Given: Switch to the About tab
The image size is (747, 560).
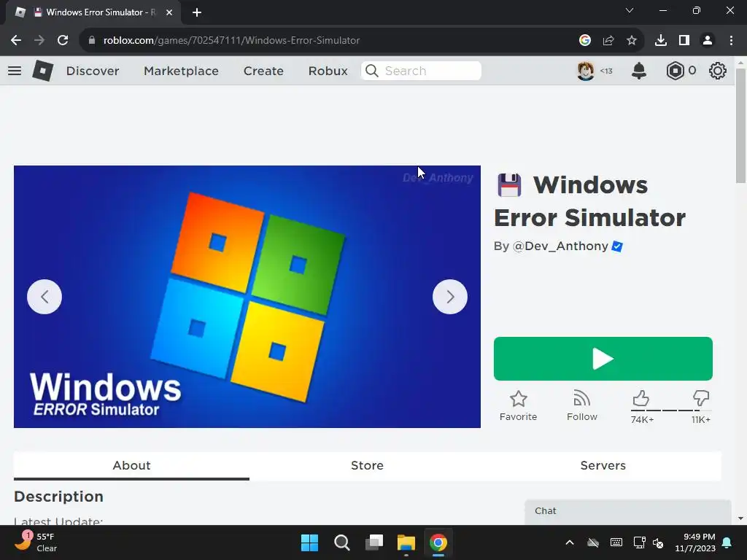Looking at the screenshot, I should [131, 465].
